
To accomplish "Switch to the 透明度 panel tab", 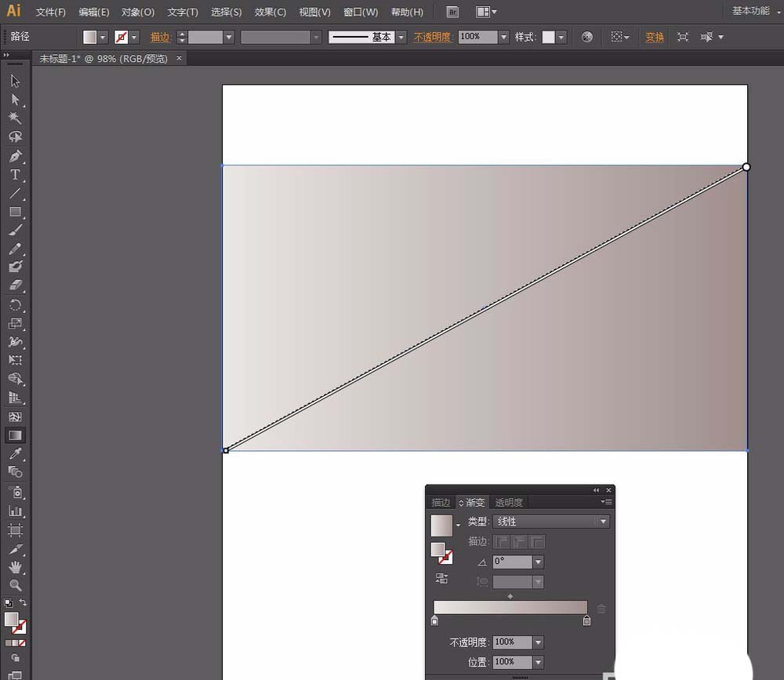I will (x=509, y=503).
